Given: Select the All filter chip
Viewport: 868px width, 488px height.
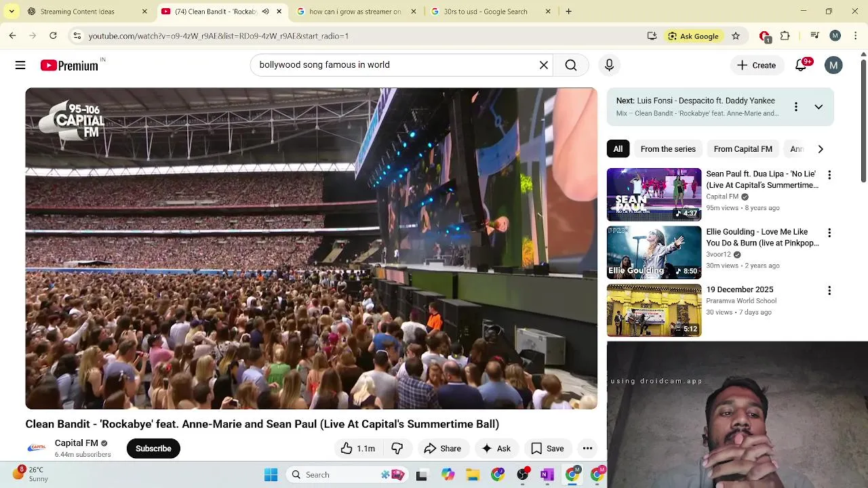Looking at the screenshot, I should pyautogui.click(x=618, y=149).
